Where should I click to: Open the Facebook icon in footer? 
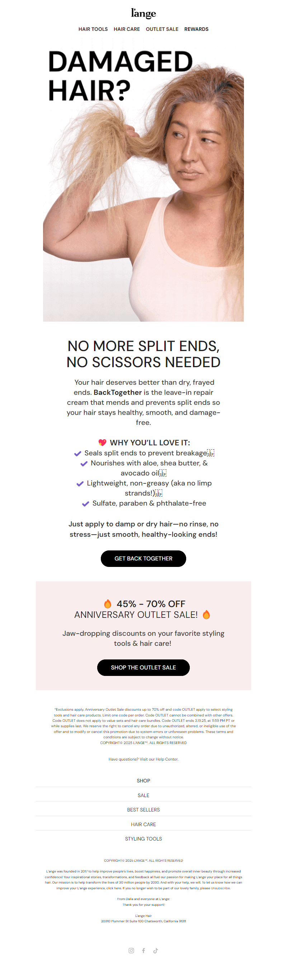click(x=143, y=950)
